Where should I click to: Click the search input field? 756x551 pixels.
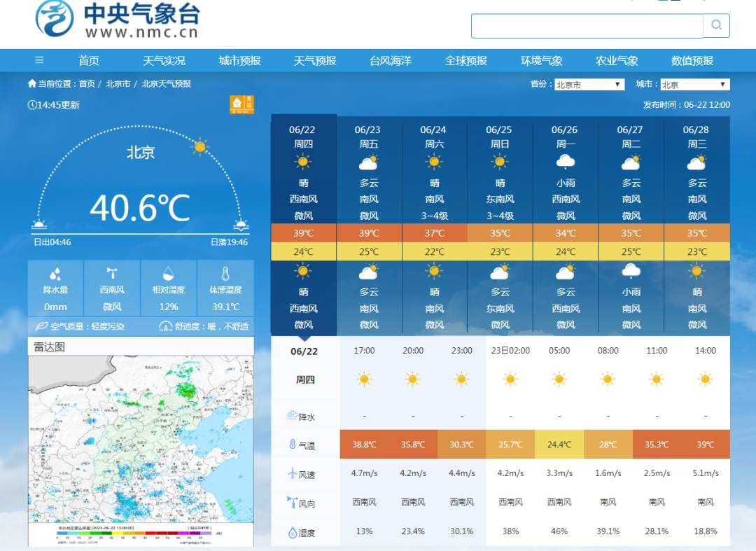587,26
